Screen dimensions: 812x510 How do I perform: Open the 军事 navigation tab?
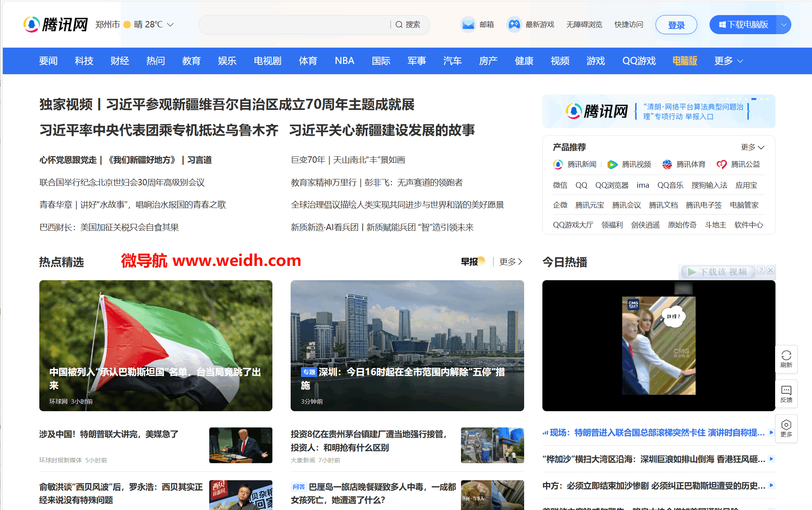tap(417, 61)
